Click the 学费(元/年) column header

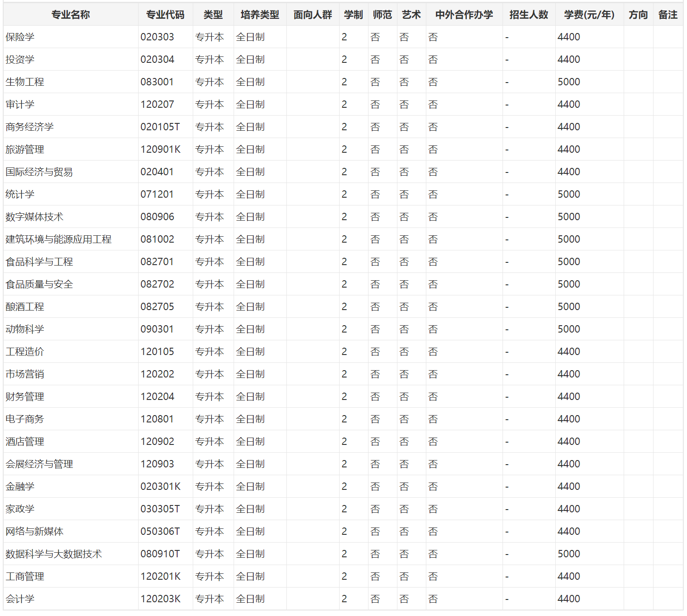[589, 15]
